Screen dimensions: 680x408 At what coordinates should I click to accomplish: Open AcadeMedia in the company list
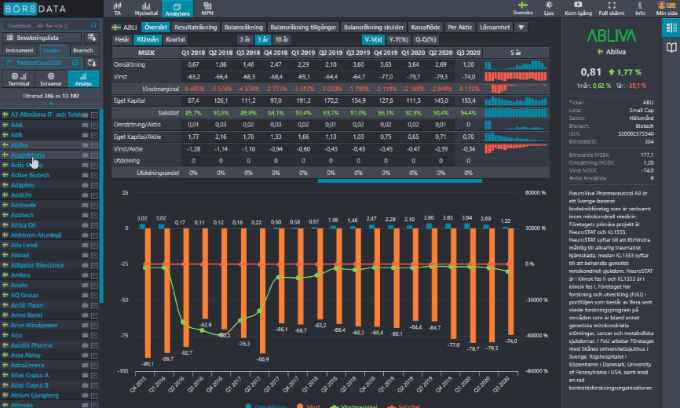[x=27, y=155]
